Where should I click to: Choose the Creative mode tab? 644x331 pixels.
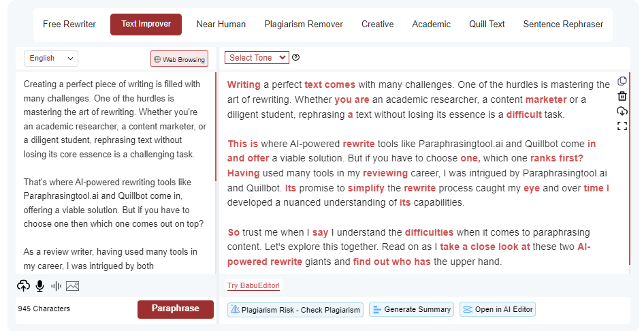coord(377,25)
